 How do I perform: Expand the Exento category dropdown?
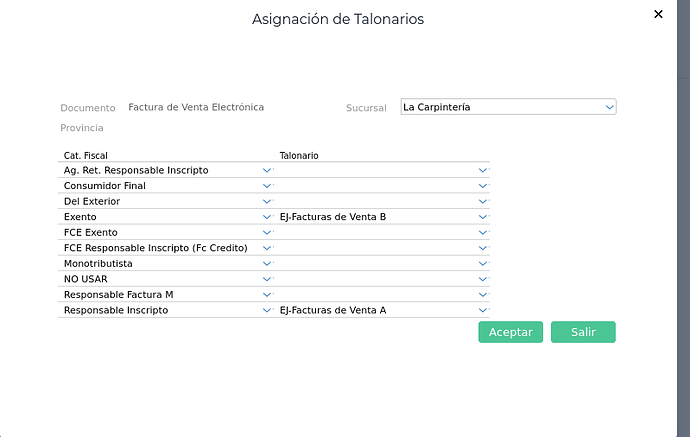[266, 217]
